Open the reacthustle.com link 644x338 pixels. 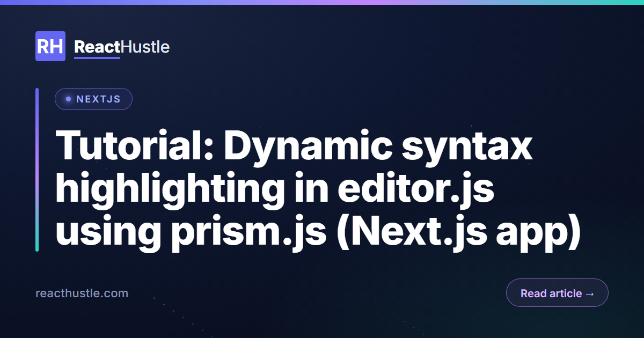click(82, 293)
